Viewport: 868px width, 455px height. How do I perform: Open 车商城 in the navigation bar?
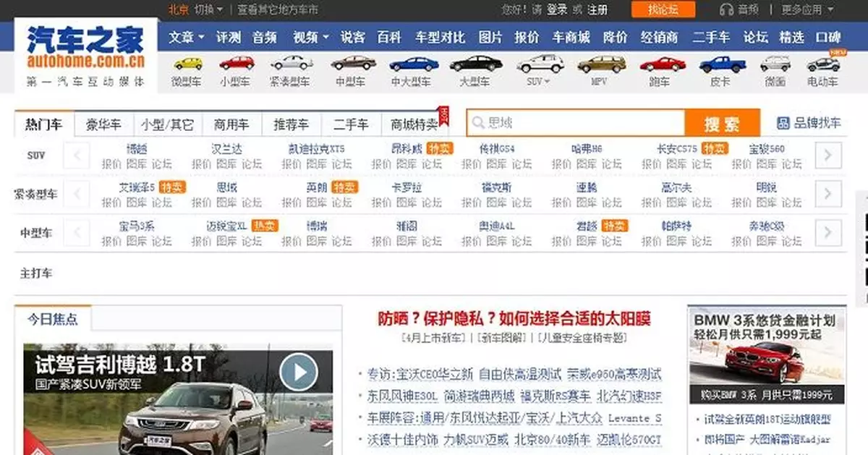[x=571, y=37]
